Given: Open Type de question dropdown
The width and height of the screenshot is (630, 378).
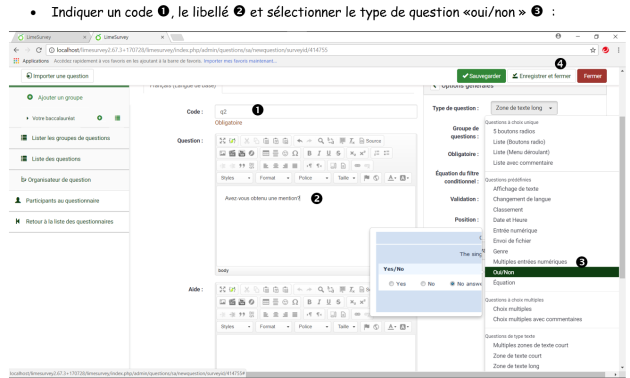Looking at the screenshot, I should [524, 108].
